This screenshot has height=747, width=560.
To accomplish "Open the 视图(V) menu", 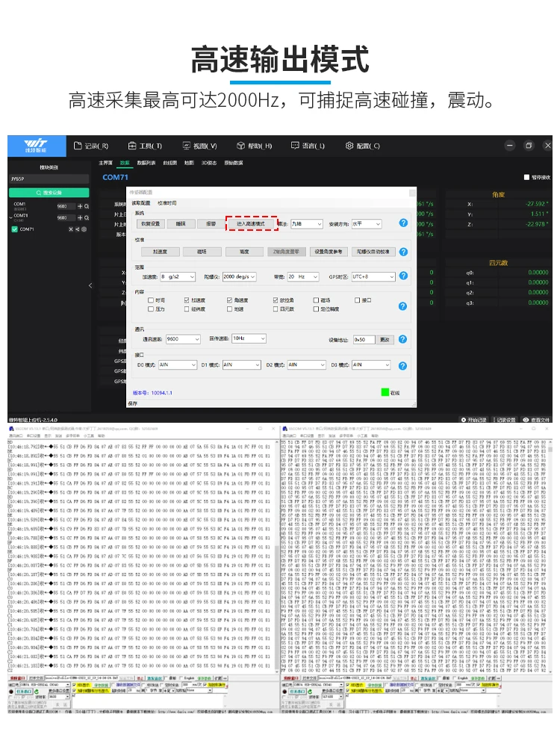I will pos(199,146).
